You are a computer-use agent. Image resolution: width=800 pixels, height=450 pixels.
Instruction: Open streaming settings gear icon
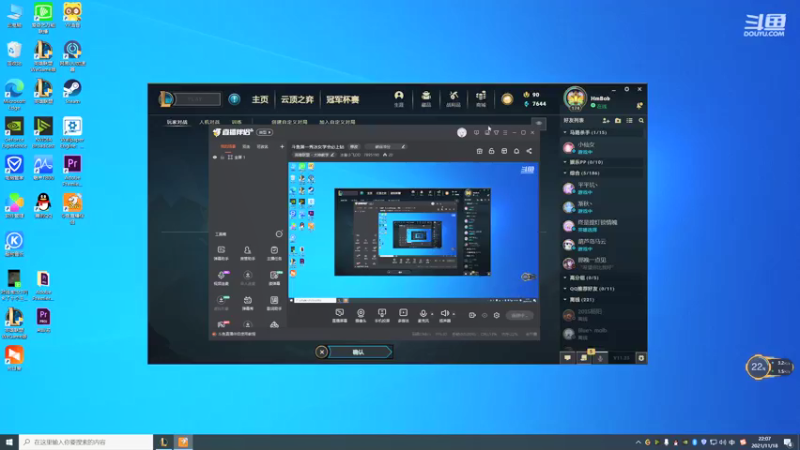pyautogui.click(x=497, y=315)
